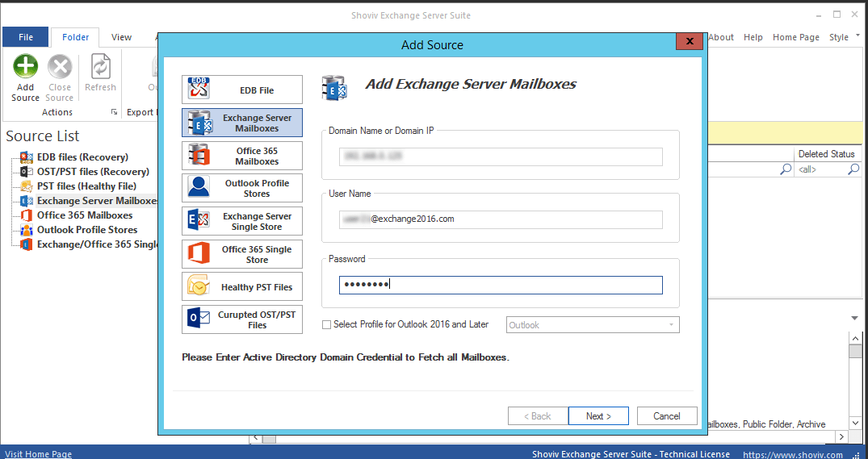Click the Add Source green plus icon
Viewport: 868px width, 459px height.
[x=26, y=67]
